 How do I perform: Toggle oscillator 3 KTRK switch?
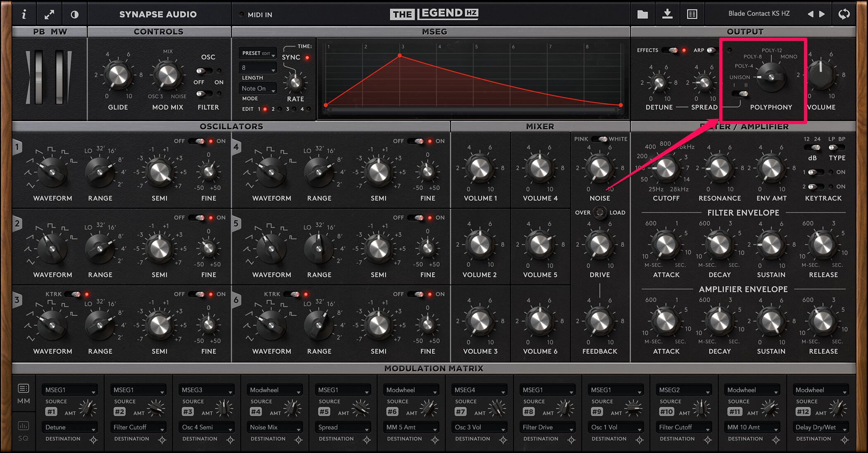pos(73,294)
